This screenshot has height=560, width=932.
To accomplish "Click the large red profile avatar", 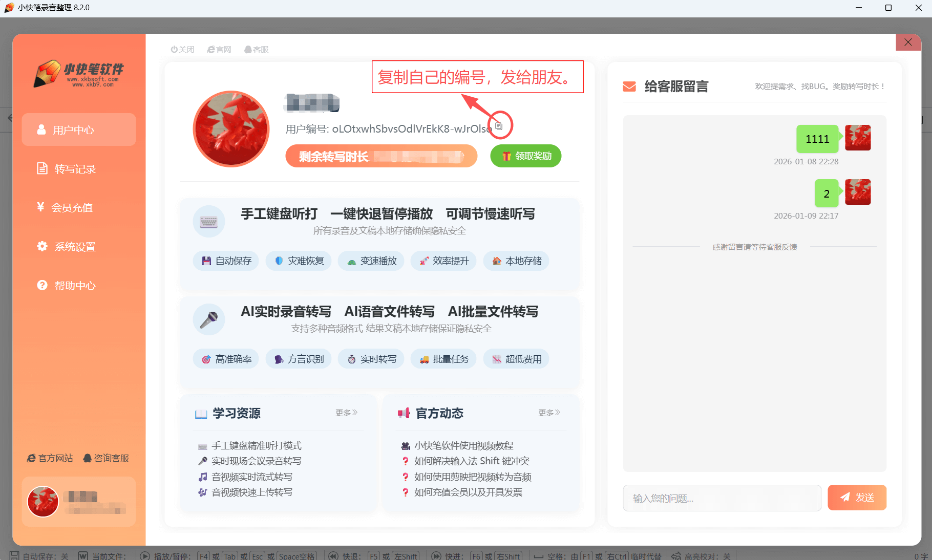I will pos(231,129).
